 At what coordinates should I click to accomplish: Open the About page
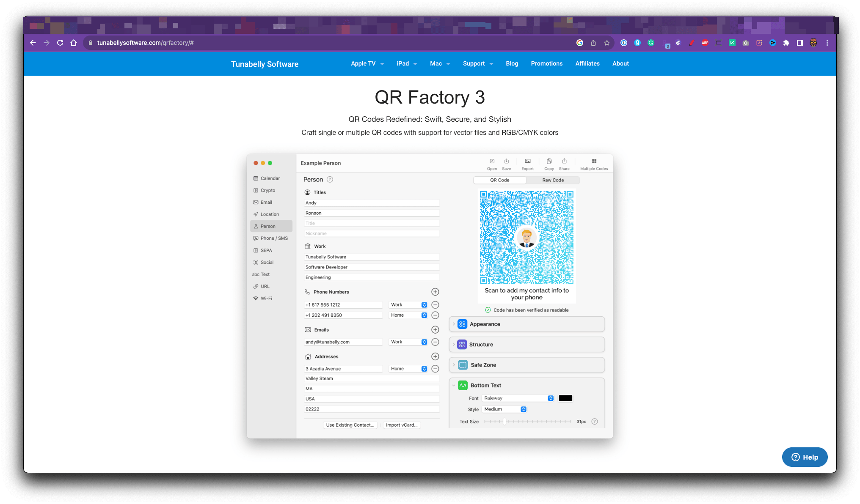[620, 63]
